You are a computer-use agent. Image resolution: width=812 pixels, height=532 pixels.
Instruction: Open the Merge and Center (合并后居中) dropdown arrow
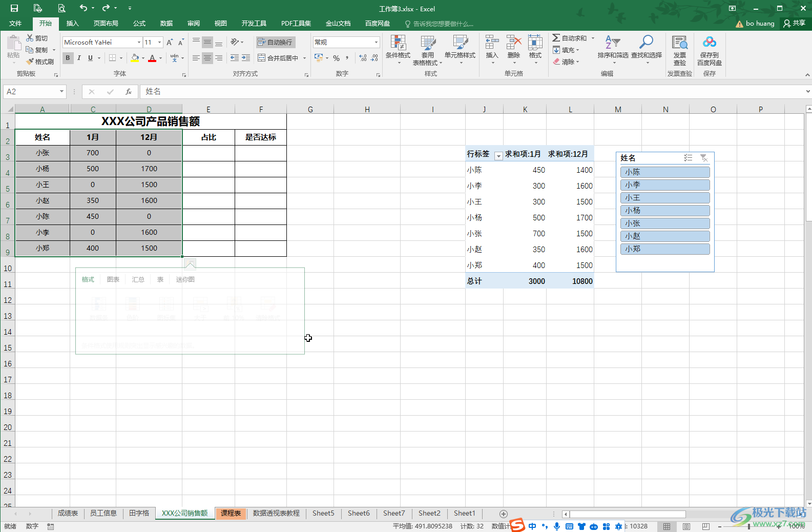coord(304,58)
